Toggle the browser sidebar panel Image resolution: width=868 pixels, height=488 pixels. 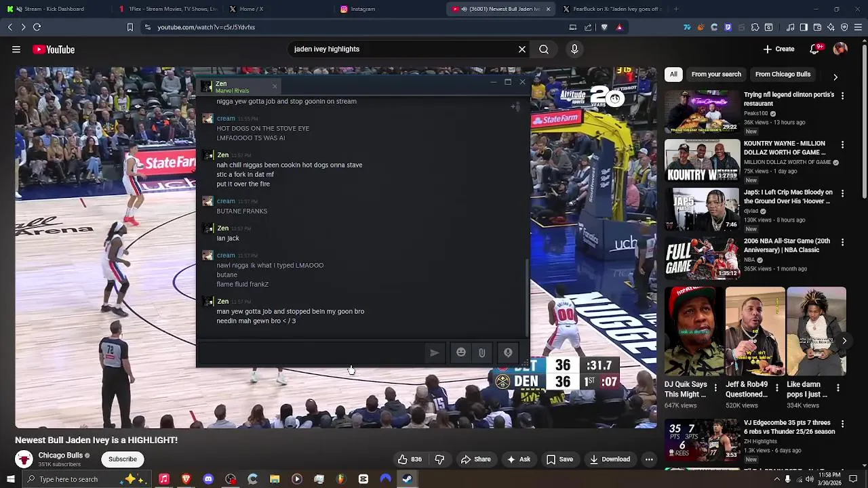[x=804, y=27]
